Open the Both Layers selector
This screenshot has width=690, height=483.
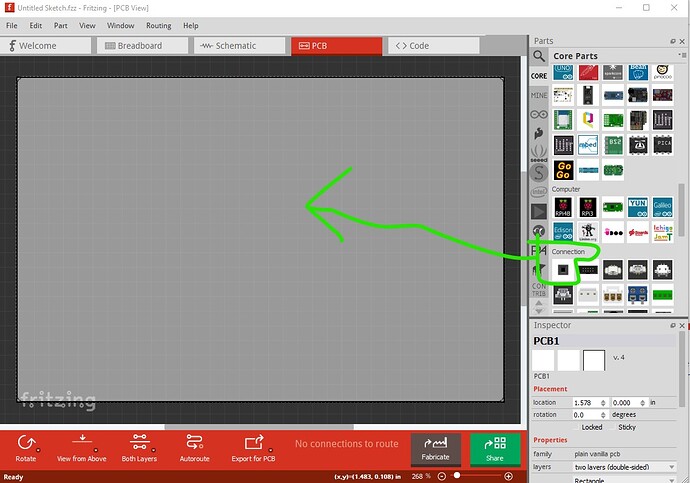click(x=139, y=448)
